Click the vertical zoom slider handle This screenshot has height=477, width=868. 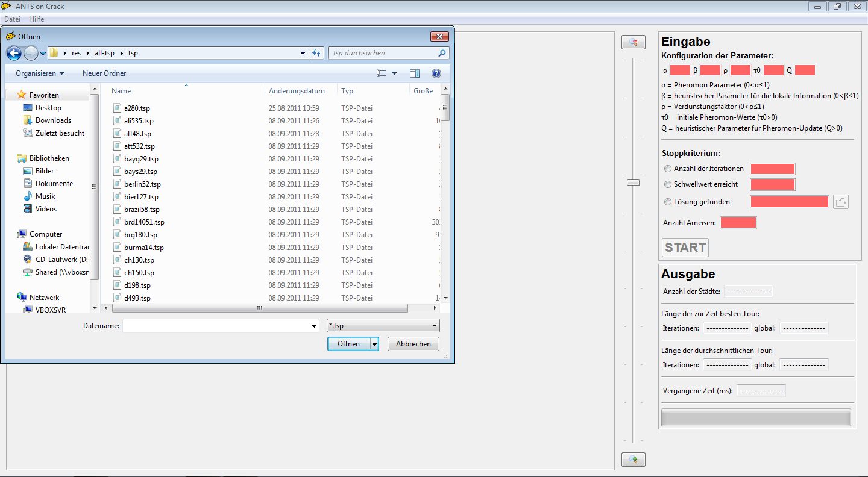(633, 182)
